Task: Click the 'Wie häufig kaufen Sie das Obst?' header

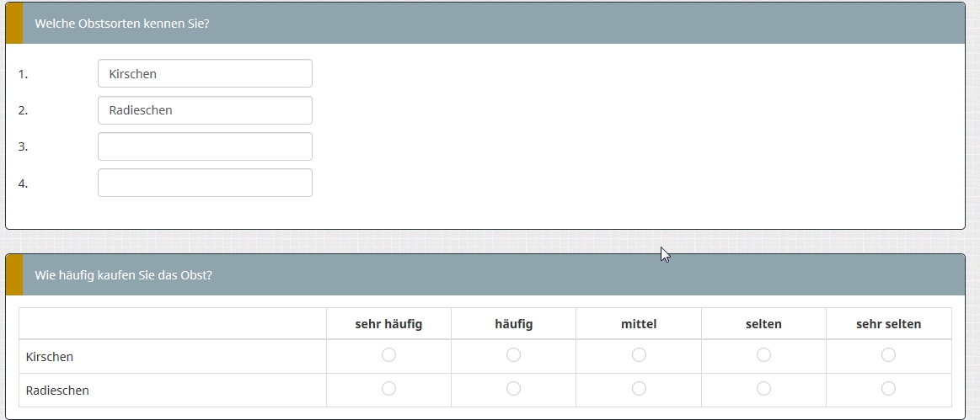Action: click(123, 275)
